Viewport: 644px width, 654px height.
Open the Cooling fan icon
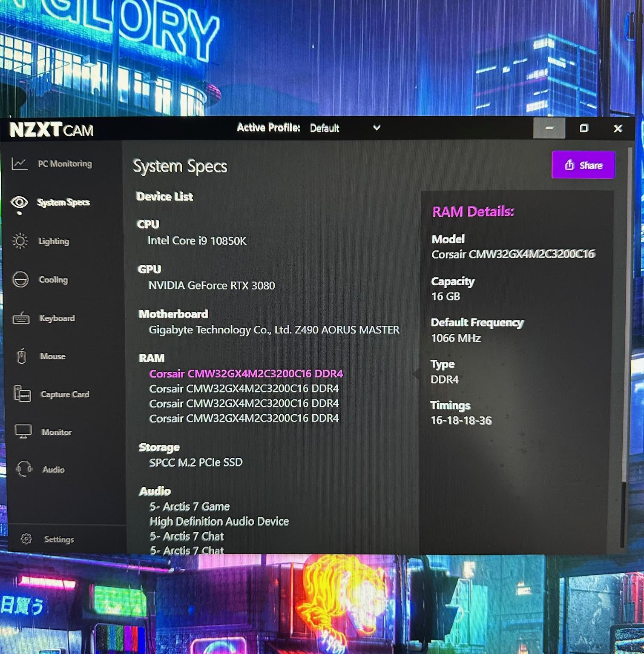tap(20, 280)
